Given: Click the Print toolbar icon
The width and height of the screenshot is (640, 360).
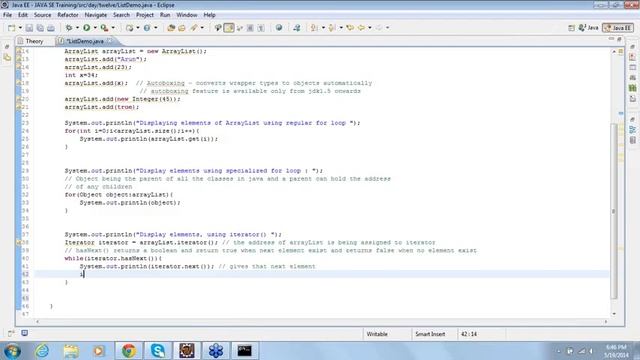Looking at the screenshot, I should 51,28.
